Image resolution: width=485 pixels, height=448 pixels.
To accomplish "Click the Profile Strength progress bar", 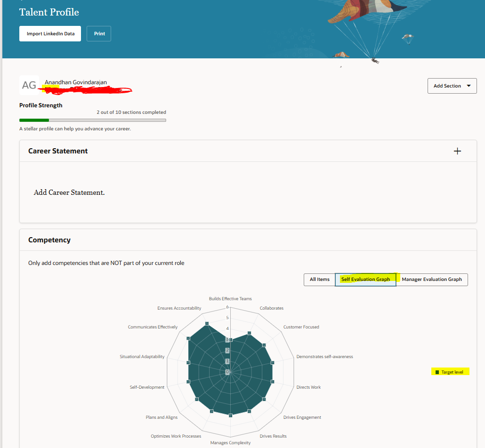I will pyautogui.click(x=92, y=120).
